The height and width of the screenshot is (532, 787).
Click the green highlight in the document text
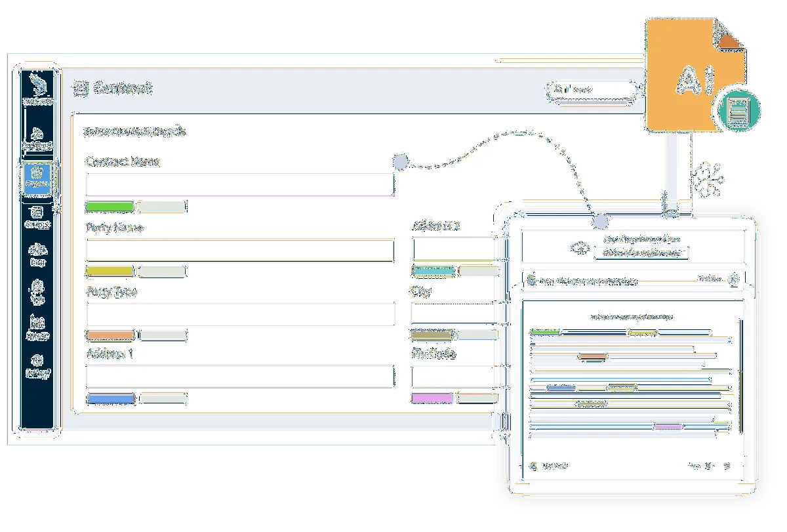[545, 332]
